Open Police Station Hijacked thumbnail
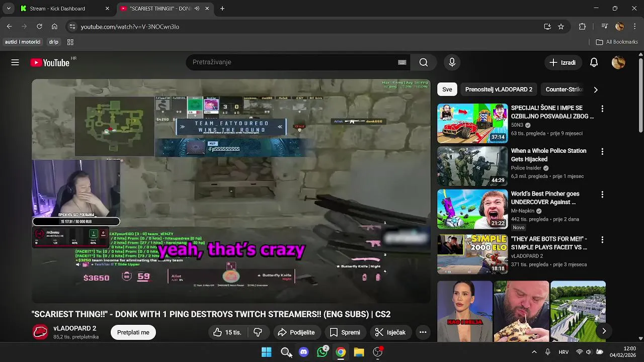 [472, 166]
